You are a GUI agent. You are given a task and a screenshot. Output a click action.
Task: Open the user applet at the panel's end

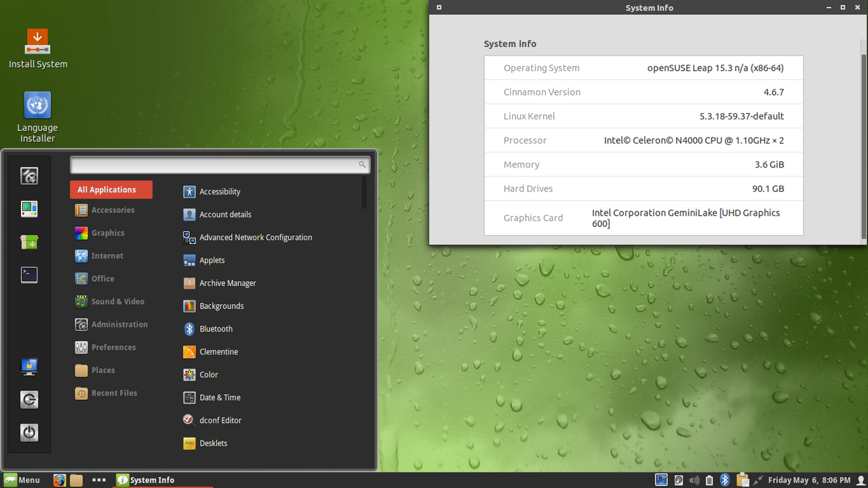[861, 480]
